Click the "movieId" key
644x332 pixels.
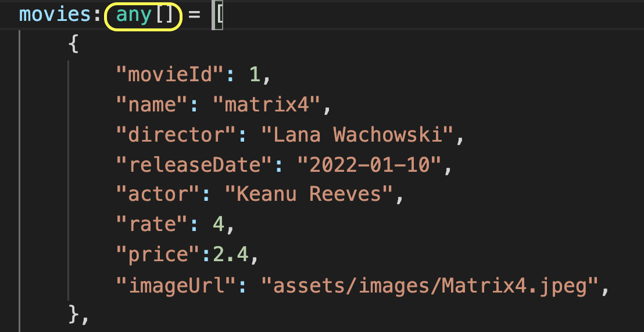(x=170, y=75)
